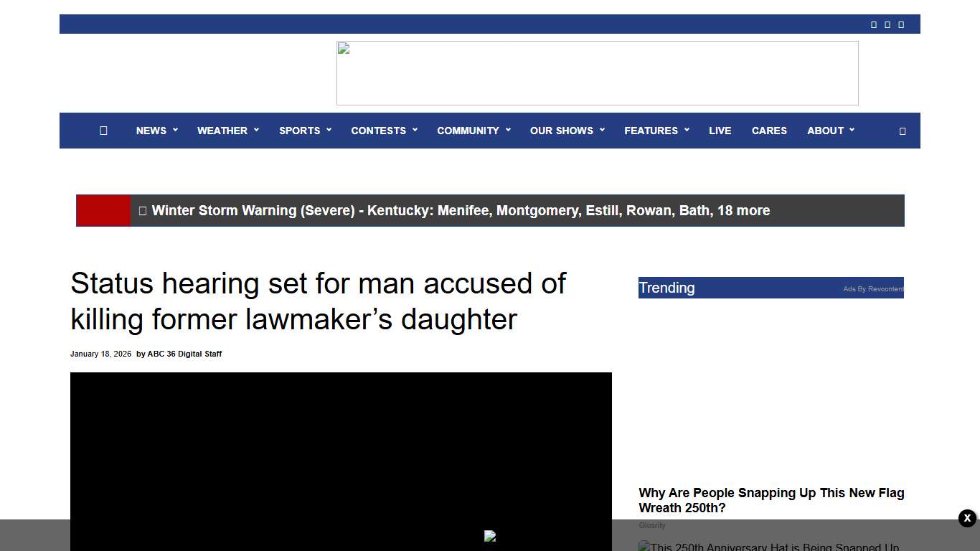Open the search icon on the navigation bar
The width and height of the screenshot is (980, 551).
click(x=903, y=131)
